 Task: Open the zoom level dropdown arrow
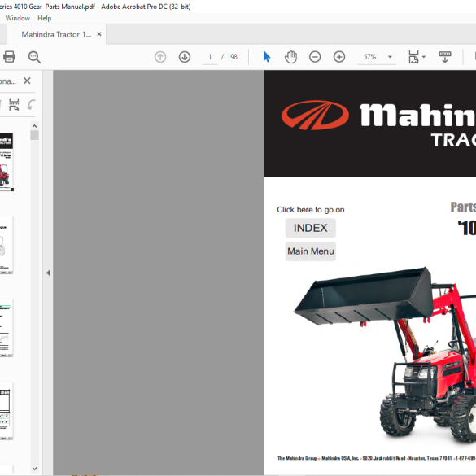[390, 57]
